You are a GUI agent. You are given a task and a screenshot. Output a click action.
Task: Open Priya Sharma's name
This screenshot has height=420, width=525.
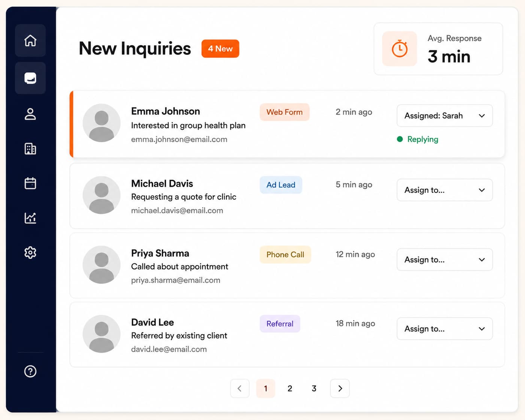coord(160,253)
